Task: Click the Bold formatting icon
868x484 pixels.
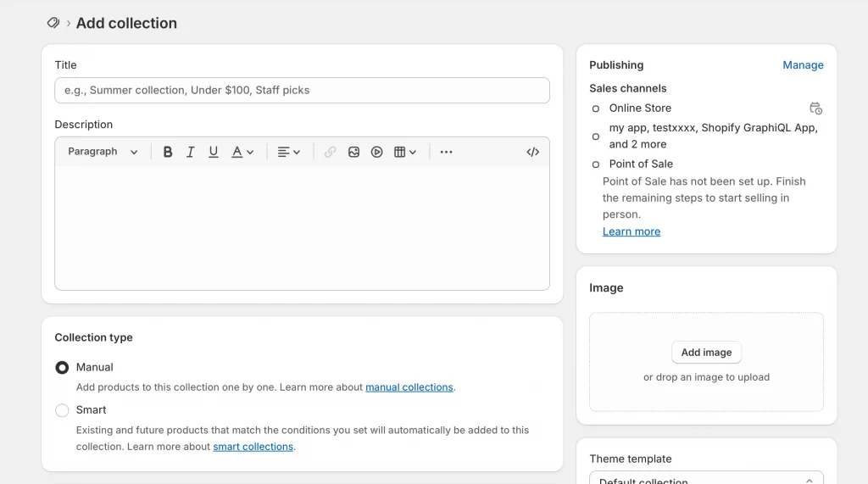Action: tap(168, 152)
